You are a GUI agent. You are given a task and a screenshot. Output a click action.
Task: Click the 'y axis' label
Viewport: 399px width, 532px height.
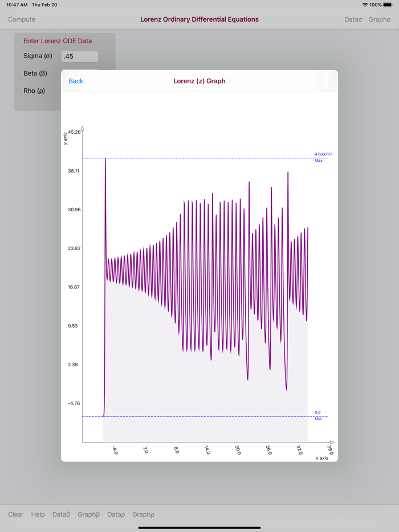click(65, 139)
